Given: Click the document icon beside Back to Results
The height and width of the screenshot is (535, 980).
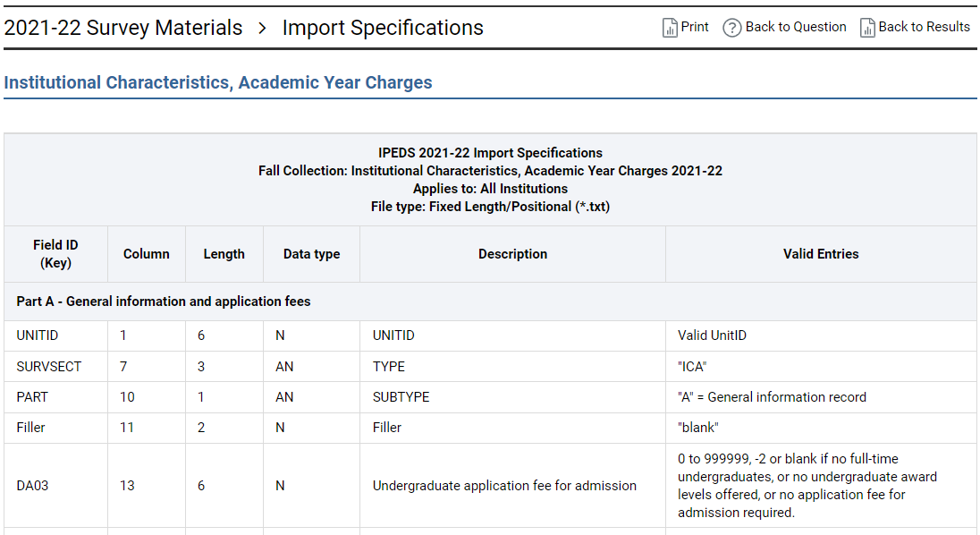Looking at the screenshot, I should click(x=867, y=28).
